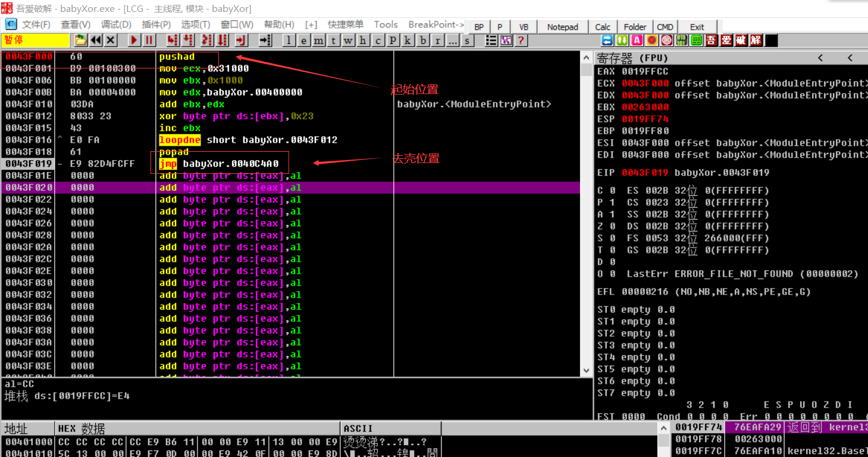Click the green binary 010 plugin icon
The height and width of the screenshot is (457, 868).
click(x=682, y=40)
